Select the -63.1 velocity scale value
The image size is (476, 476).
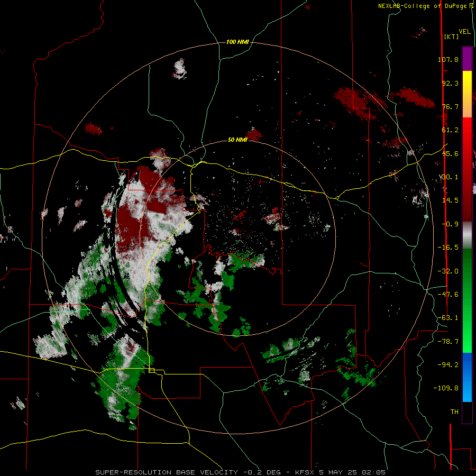448,318
